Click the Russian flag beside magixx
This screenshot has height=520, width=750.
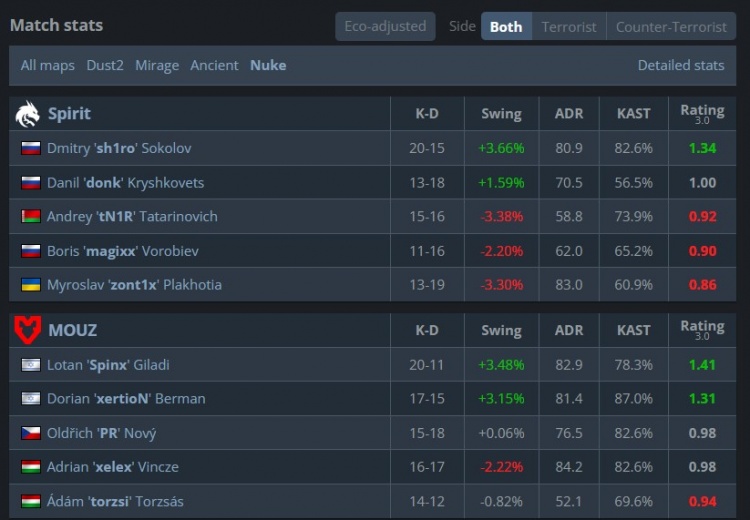[31, 251]
